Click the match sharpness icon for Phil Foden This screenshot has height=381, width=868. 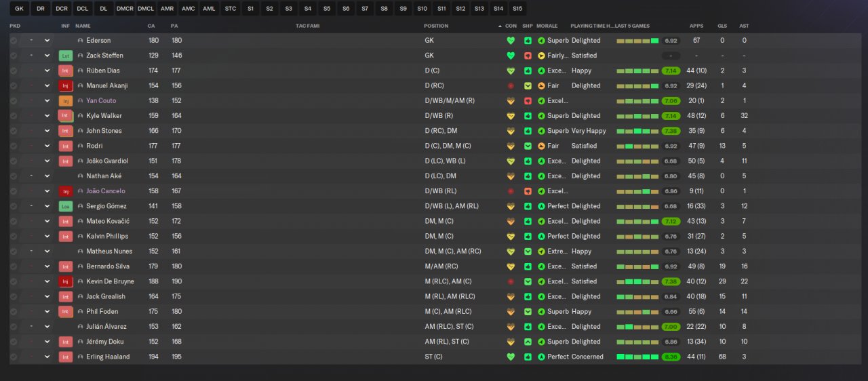click(x=528, y=312)
